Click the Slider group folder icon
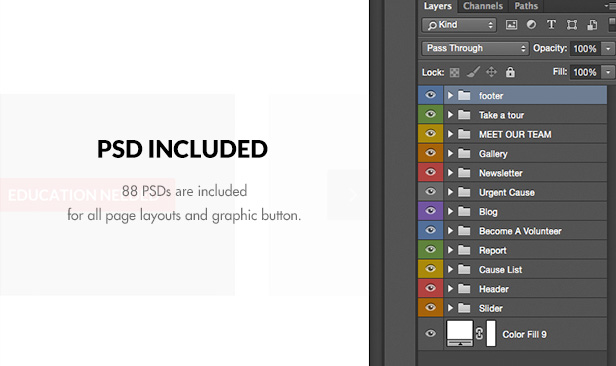 [464, 308]
